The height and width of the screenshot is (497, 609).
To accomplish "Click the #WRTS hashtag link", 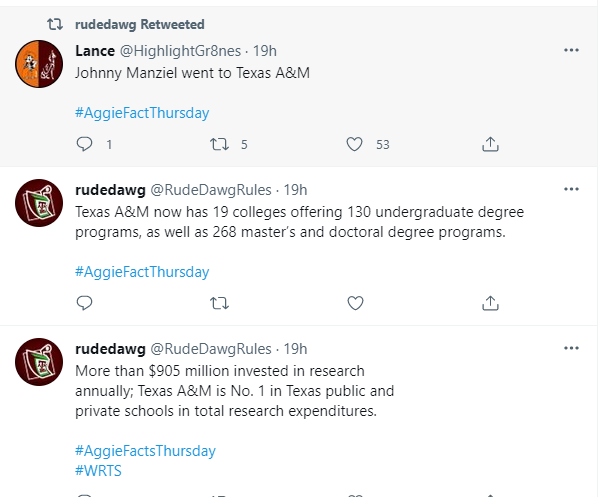I will click(x=98, y=470).
